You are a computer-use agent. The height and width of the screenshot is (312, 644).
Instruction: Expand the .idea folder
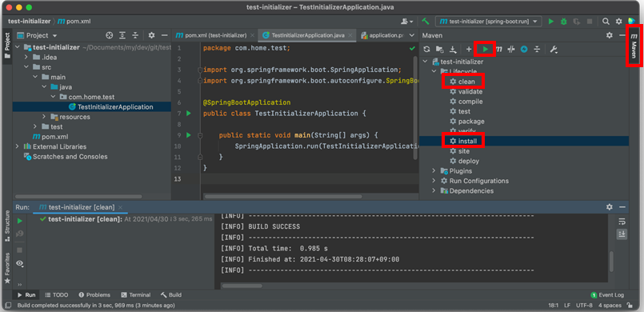click(26, 57)
